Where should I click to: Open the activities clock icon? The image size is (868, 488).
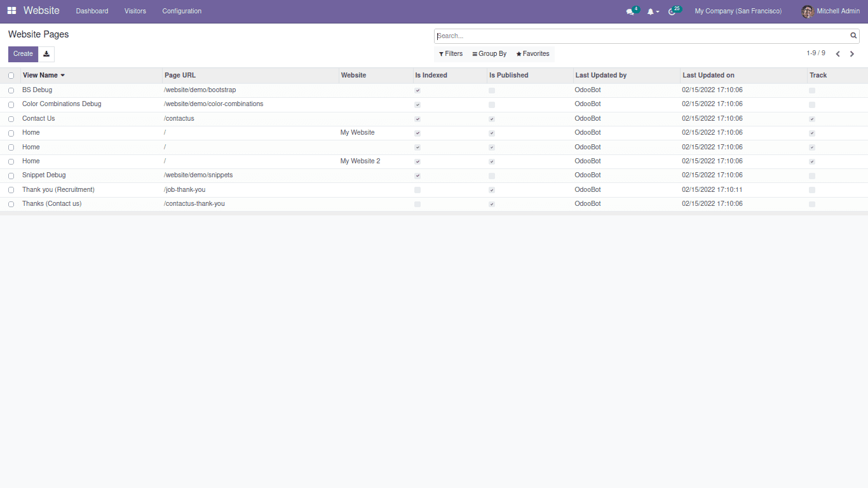pyautogui.click(x=672, y=11)
